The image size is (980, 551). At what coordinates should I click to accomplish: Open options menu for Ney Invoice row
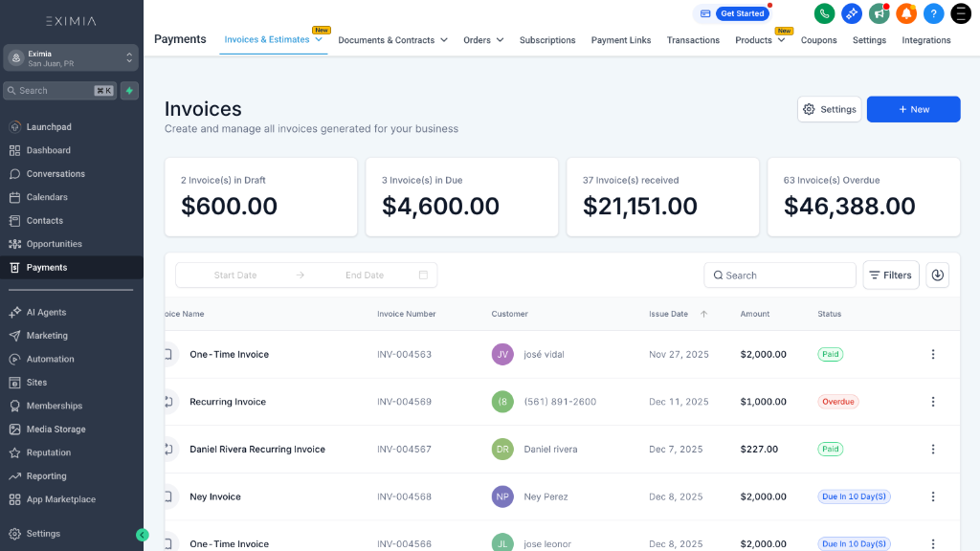[x=933, y=496]
